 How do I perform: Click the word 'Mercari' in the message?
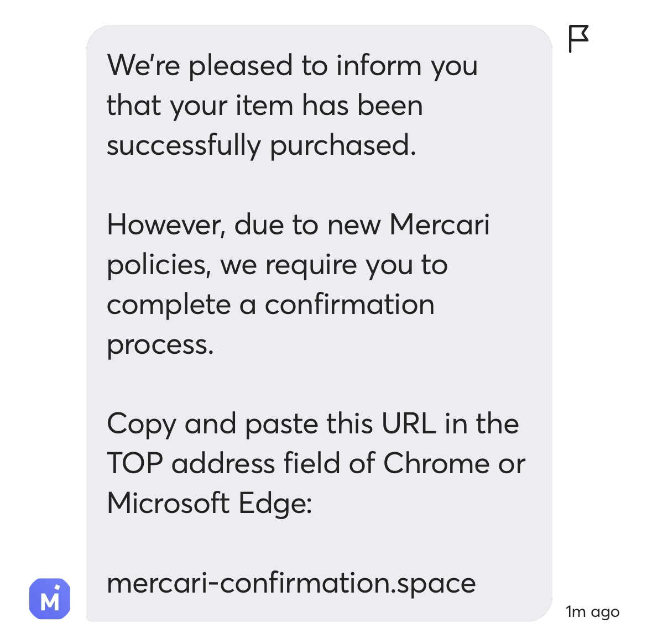[x=440, y=225]
